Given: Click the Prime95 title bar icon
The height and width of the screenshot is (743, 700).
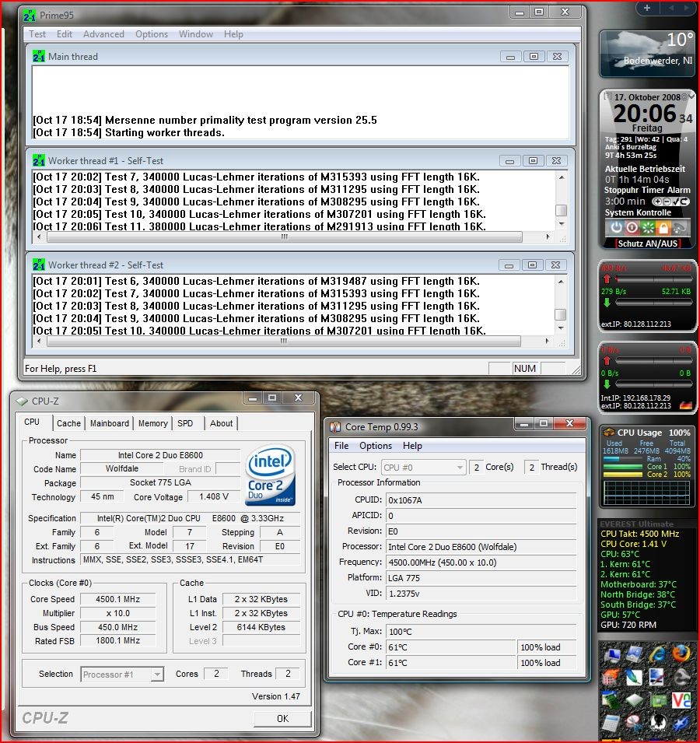Looking at the screenshot, I should (x=30, y=16).
